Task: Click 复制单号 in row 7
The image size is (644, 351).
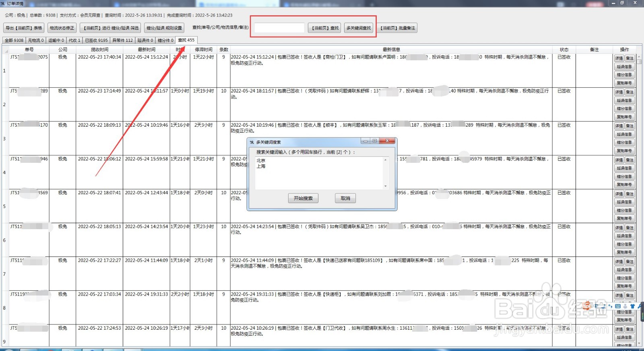Action: tap(624, 286)
